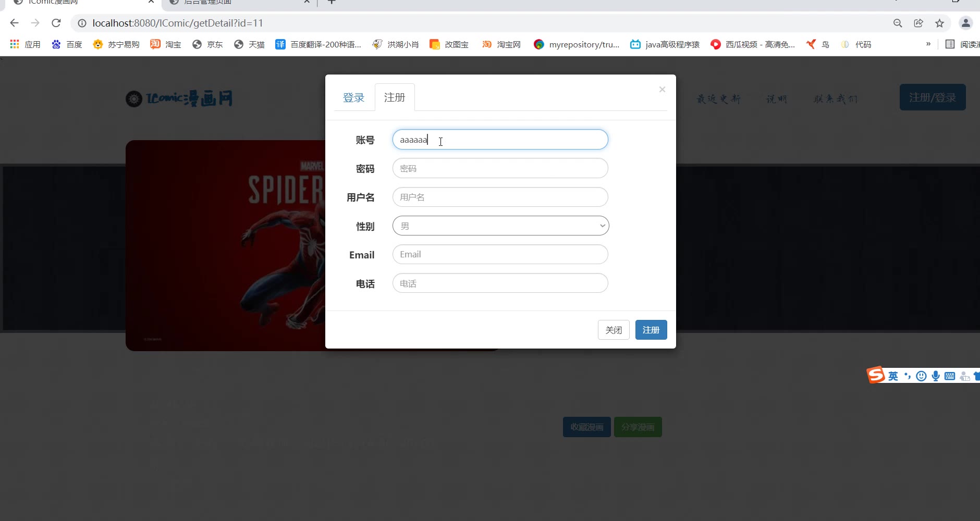The height and width of the screenshot is (521, 980).
Task: Click the address bar URL
Action: point(178,23)
